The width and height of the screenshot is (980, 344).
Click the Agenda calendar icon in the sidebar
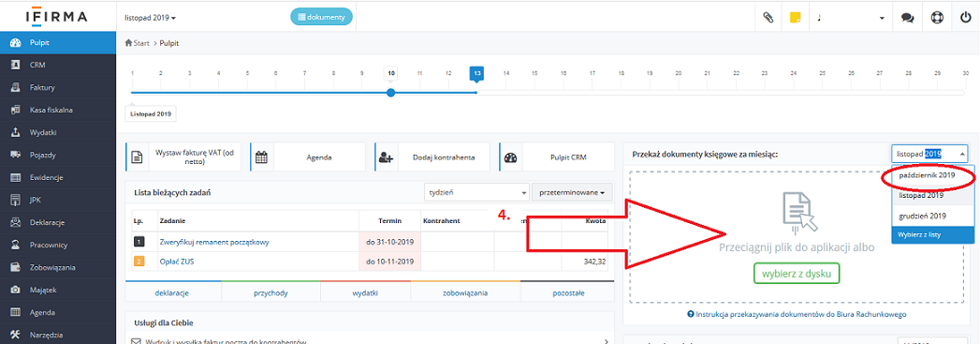[x=16, y=313]
